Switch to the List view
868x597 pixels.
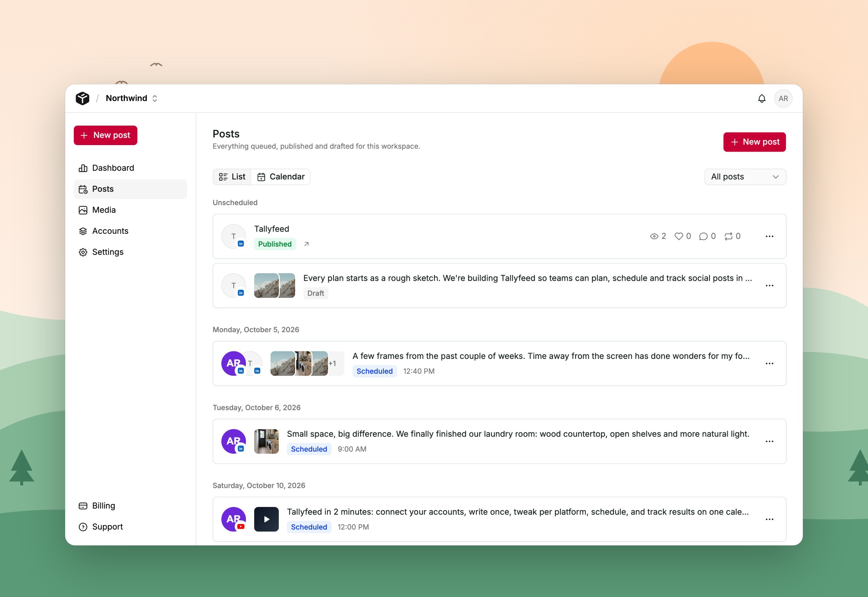[x=232, y=177]
